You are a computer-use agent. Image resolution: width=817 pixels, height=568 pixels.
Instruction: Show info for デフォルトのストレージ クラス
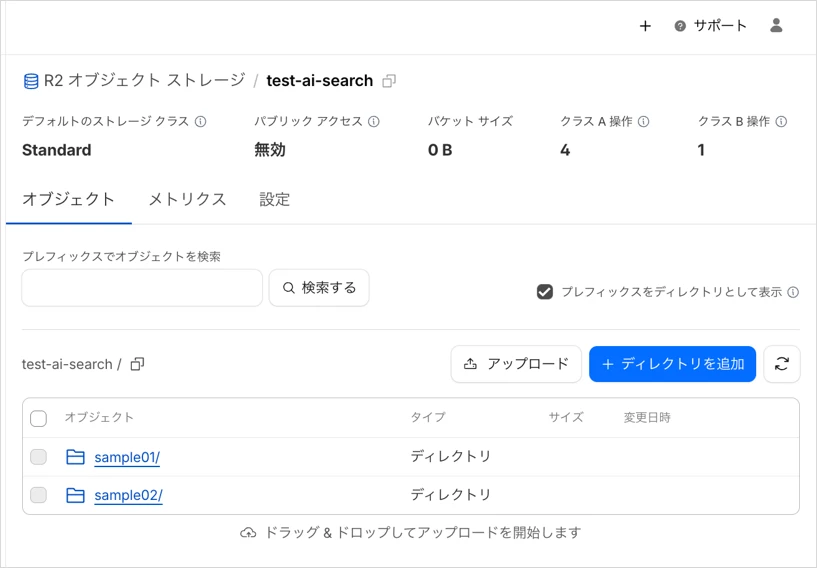coord(200,122)
